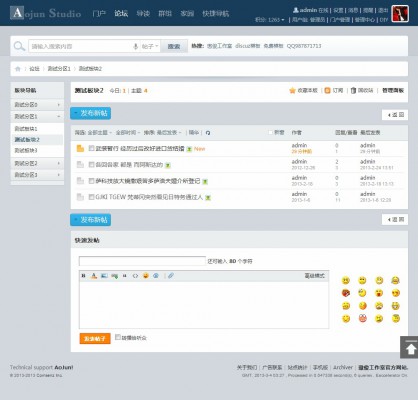Click the star favorite-forum icon

tap(292, 90)
